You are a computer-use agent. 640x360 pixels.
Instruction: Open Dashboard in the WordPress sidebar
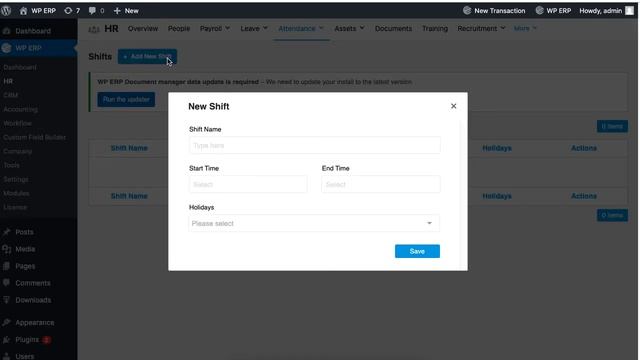pos(33,31)
